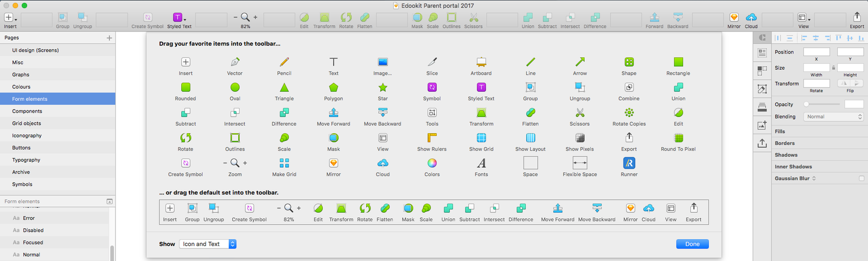Screen dimensions: 868x261
Task: Open the Blending mode Normal dropdown
Action: click(834, 116)
